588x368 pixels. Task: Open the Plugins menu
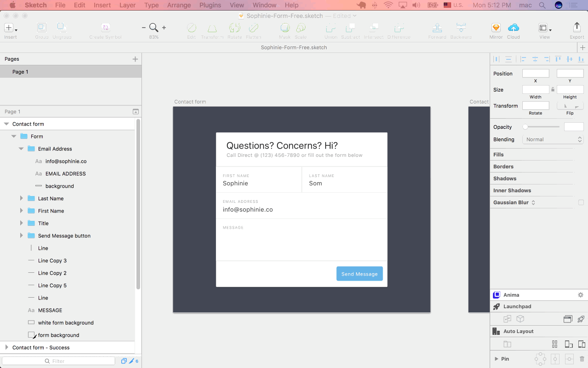(210, 5)
